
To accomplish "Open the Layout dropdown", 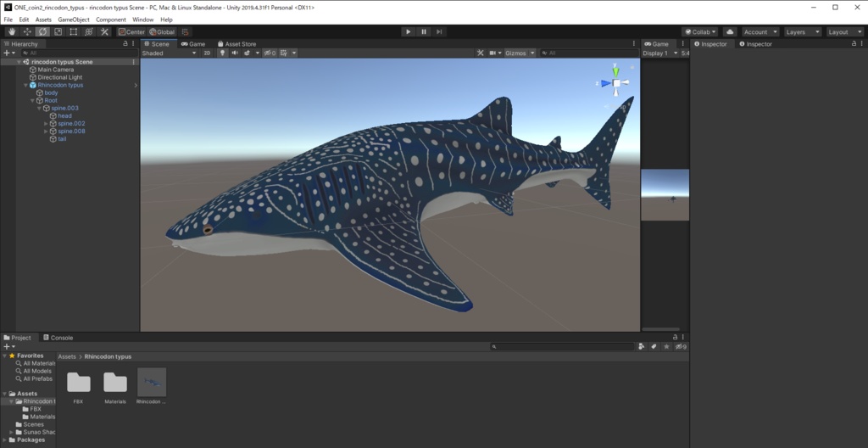I will 842,31.
